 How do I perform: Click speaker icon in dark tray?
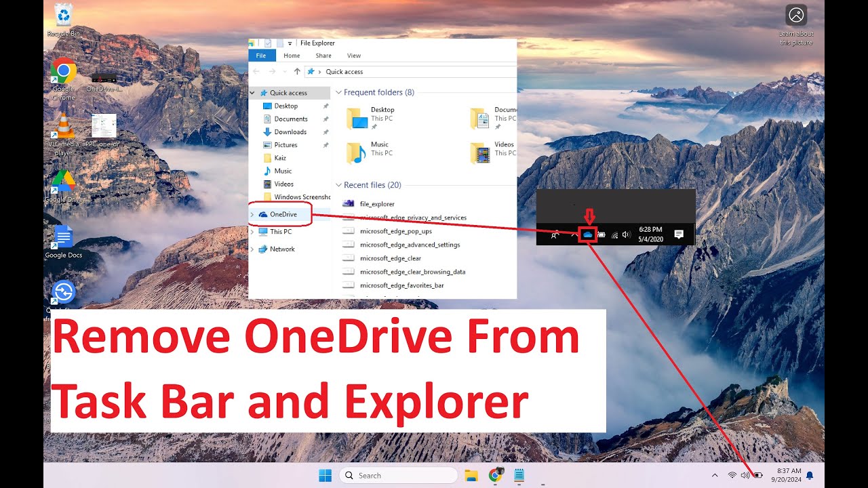pyautogui.click(x=626, y=235)
